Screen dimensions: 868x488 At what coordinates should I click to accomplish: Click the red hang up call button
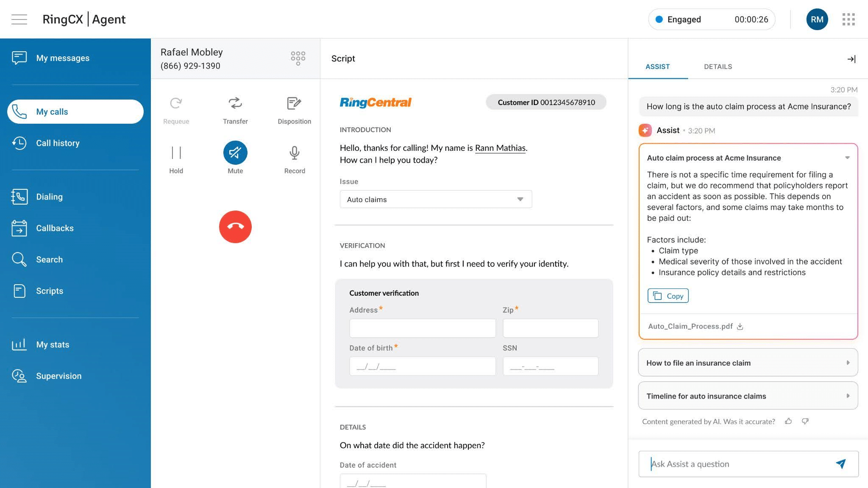235,227
